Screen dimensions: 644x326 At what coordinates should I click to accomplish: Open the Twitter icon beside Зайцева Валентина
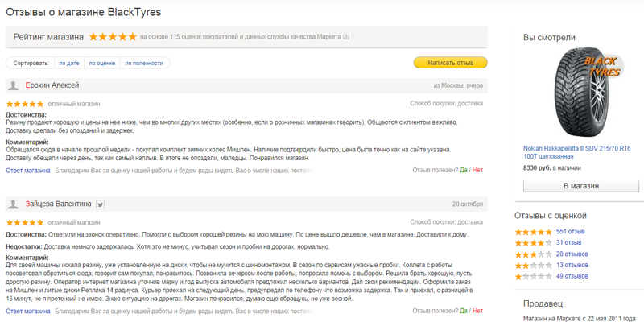tap(100, 204)
